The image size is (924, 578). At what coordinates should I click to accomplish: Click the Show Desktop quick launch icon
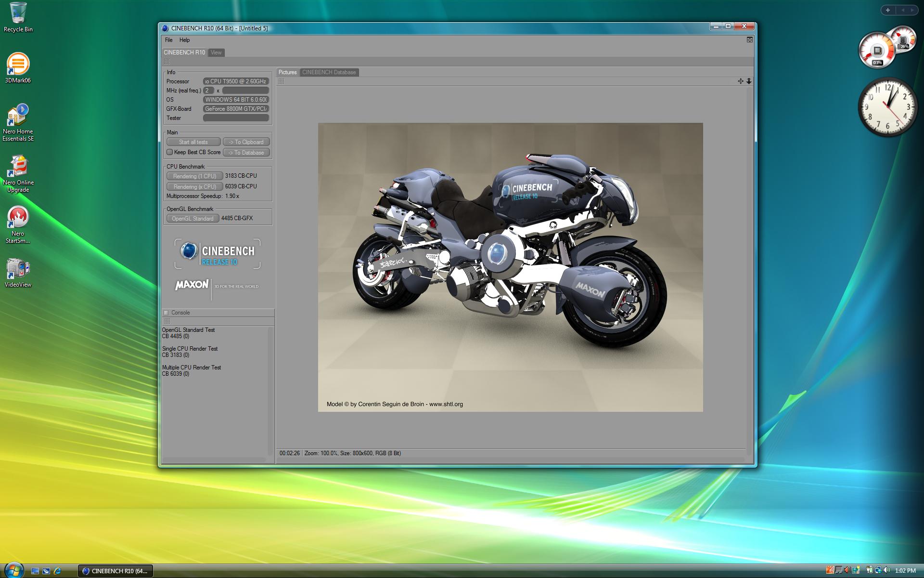click(35, 571)
